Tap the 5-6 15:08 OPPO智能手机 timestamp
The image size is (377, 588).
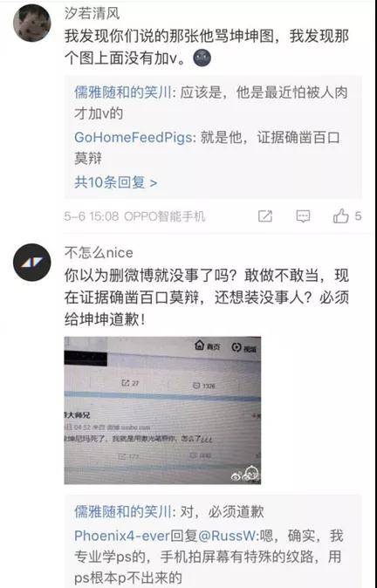click(134, 216)
